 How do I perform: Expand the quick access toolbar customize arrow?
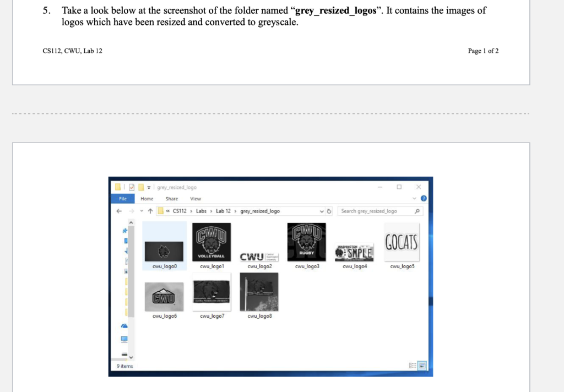click(148, 187)
